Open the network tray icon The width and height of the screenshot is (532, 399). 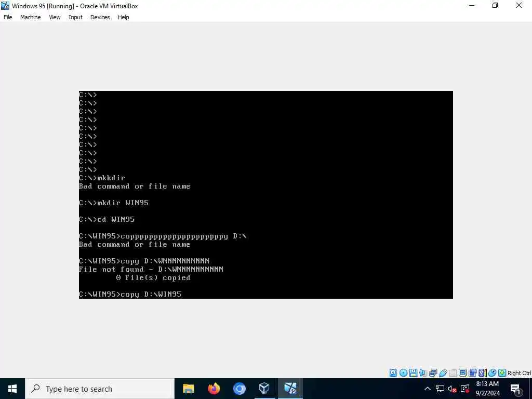[440, 389]
